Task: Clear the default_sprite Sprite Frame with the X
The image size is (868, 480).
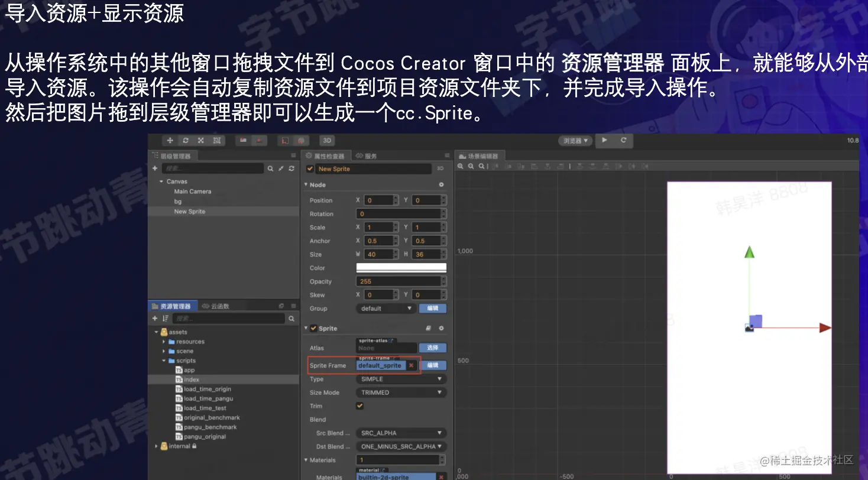Action: point(411,365)
